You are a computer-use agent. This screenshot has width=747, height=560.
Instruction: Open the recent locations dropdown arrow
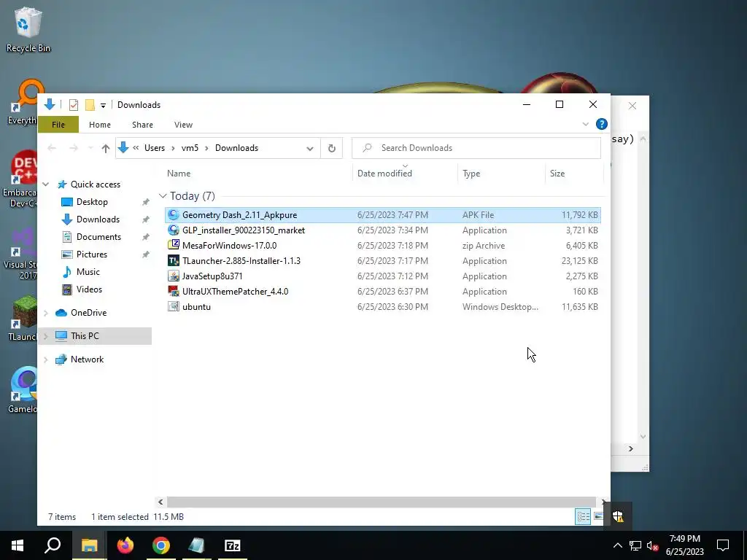coord(90,148)
